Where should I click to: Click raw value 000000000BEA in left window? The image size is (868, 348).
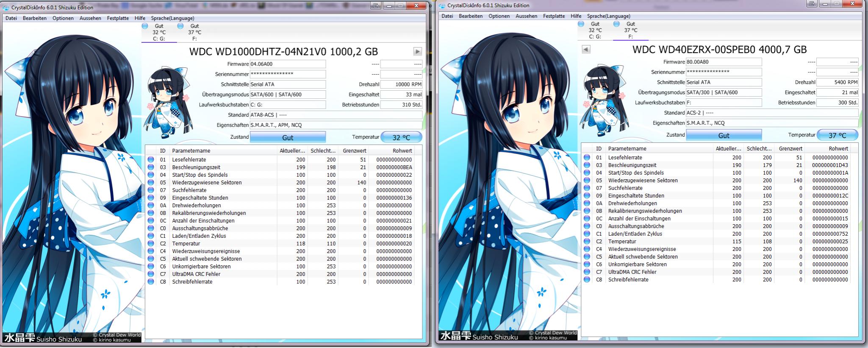click(x=394, y=167)
